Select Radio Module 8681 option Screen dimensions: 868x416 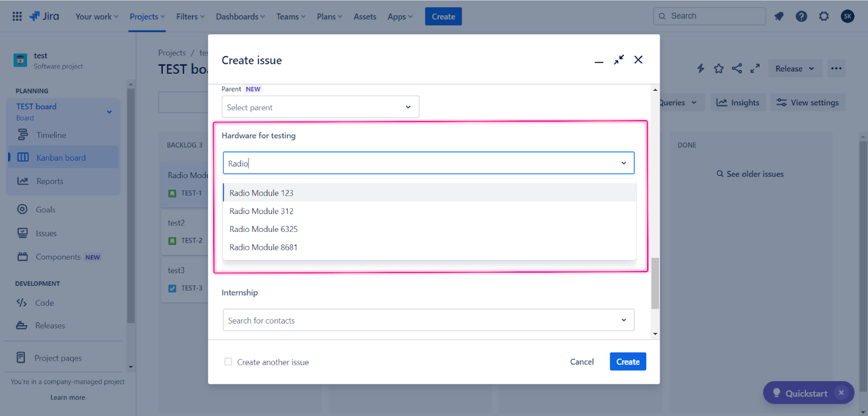point(429,247)
